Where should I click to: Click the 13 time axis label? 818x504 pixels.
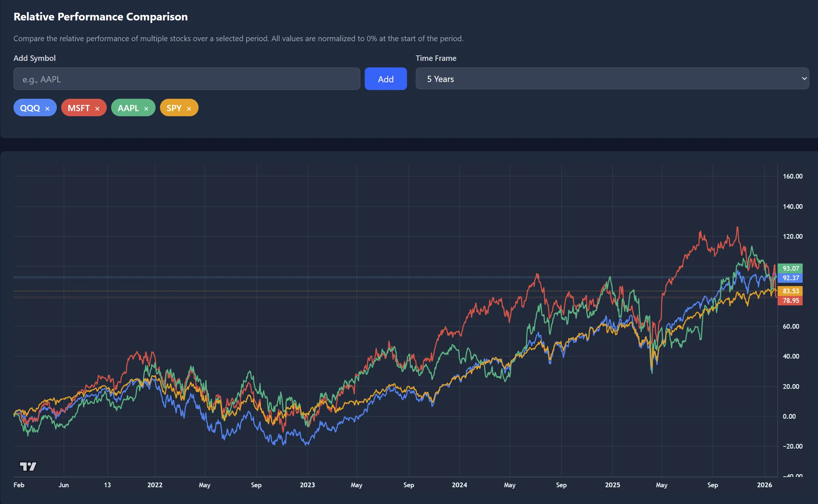pyautogui.click(x=107, y=485)
